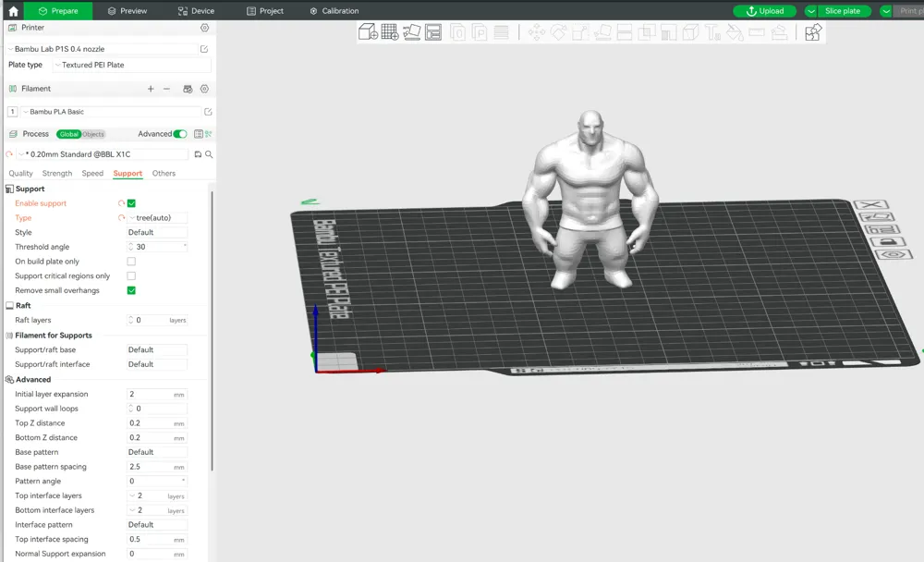Click the Upload button
The image size is (924, 562).
point(764,11)
